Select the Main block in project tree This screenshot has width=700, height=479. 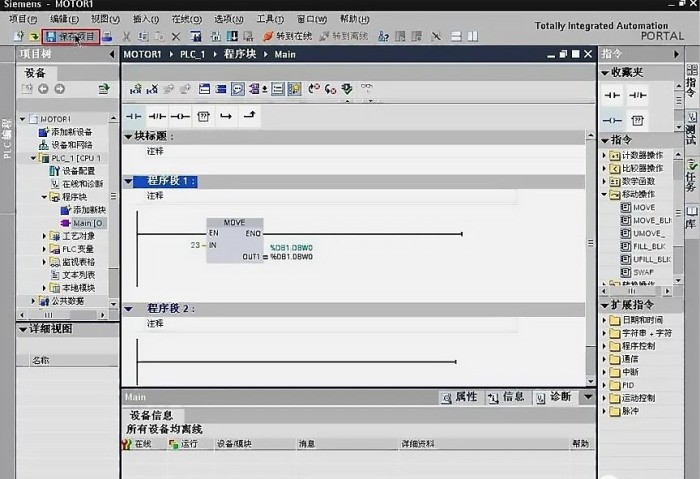[83, 223]
